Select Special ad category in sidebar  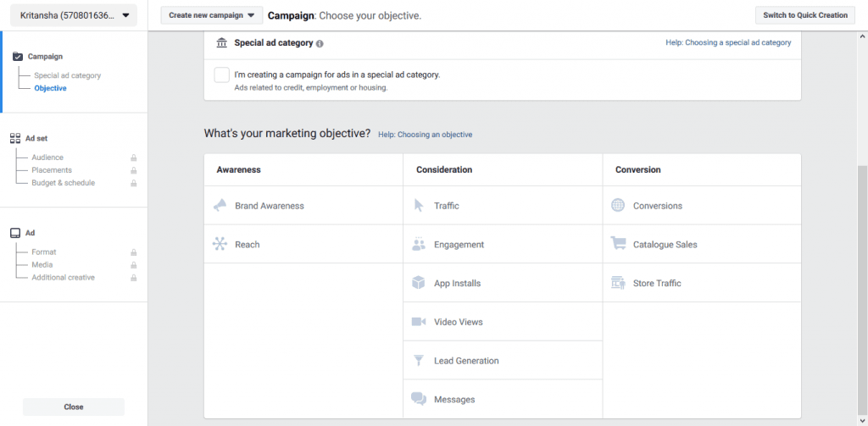point(68,75)
